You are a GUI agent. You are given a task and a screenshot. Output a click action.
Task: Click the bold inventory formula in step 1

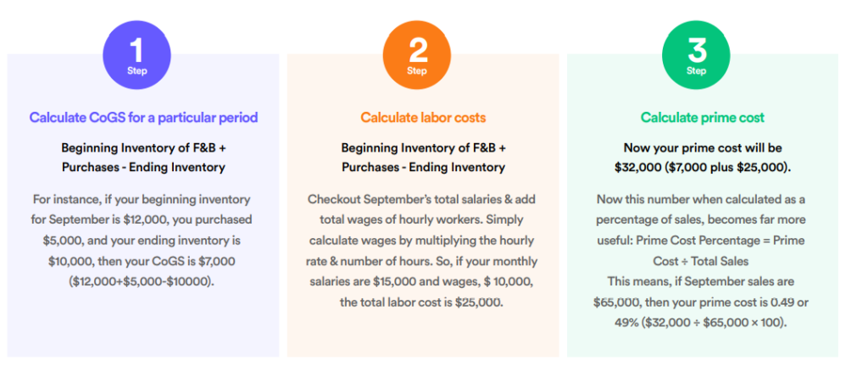(143, 157)
